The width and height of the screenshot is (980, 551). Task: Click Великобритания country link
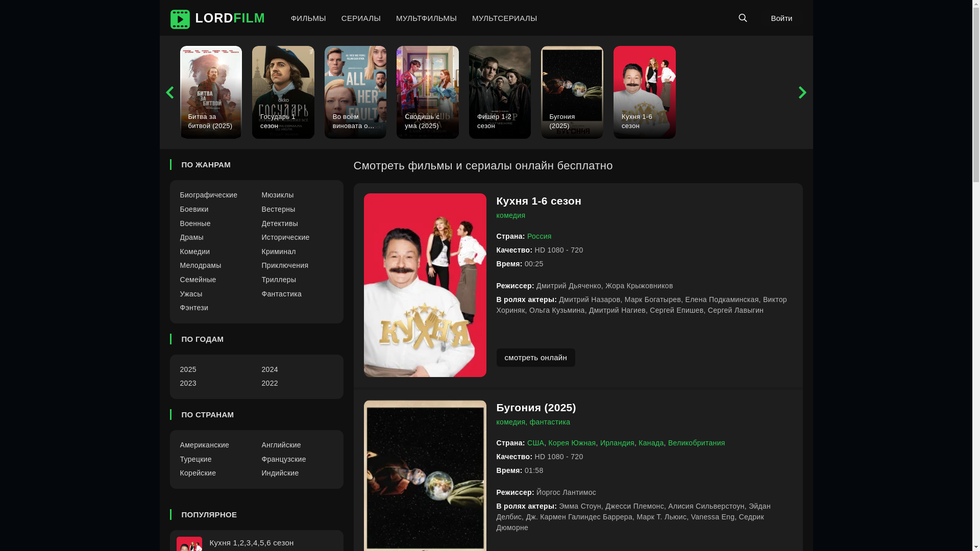(x=696, y=443)
